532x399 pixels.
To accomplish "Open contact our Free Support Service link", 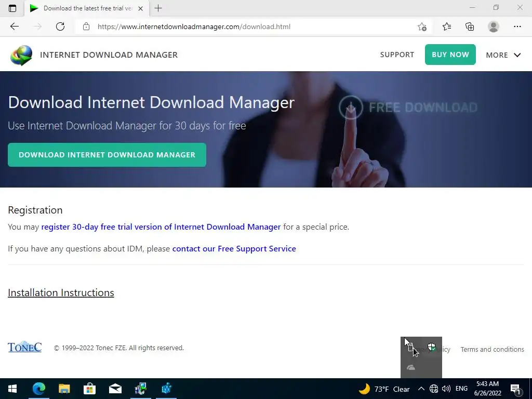I will pyautogui.click(x=234, y=249).
